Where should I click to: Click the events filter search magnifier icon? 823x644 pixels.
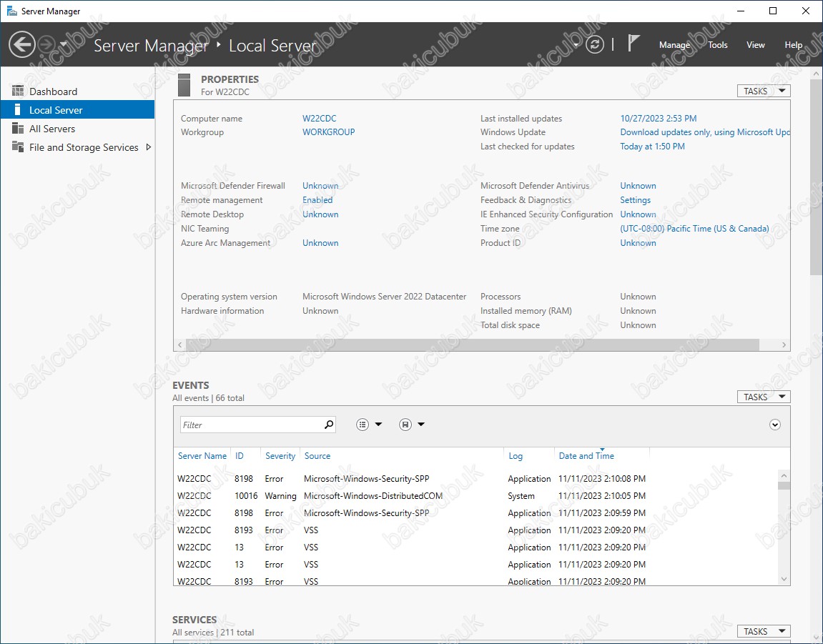(x=329, y=425)
